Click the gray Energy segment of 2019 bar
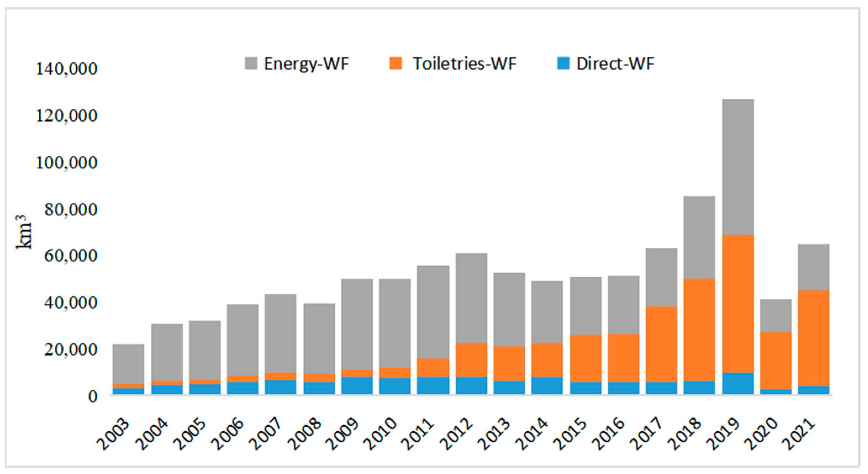This screenshot has width=868, height=474. pos(738,167)
